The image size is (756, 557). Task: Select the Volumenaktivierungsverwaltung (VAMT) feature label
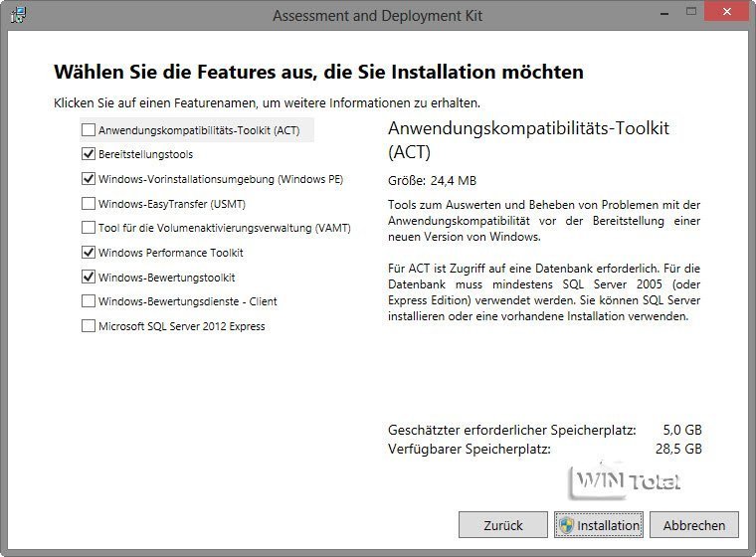pos(225,228)
